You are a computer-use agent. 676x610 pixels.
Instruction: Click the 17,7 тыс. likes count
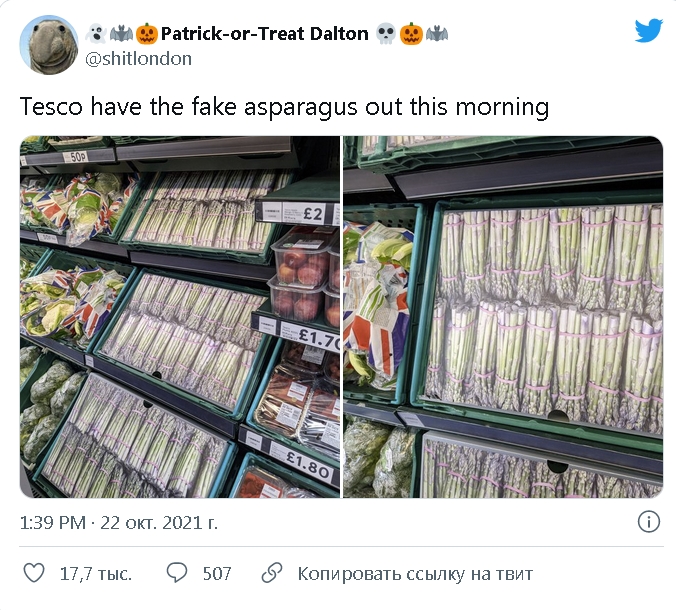(96, 574)
